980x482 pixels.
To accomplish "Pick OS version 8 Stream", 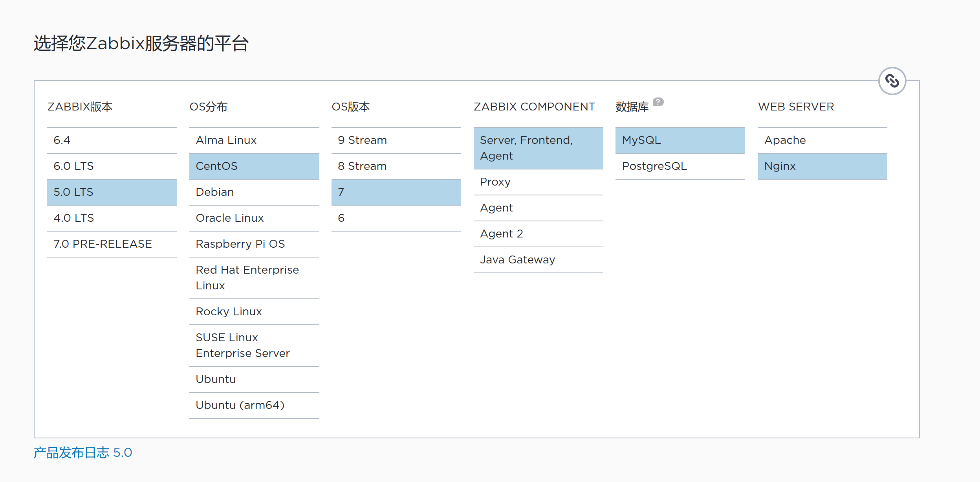I will click(396, 166).
